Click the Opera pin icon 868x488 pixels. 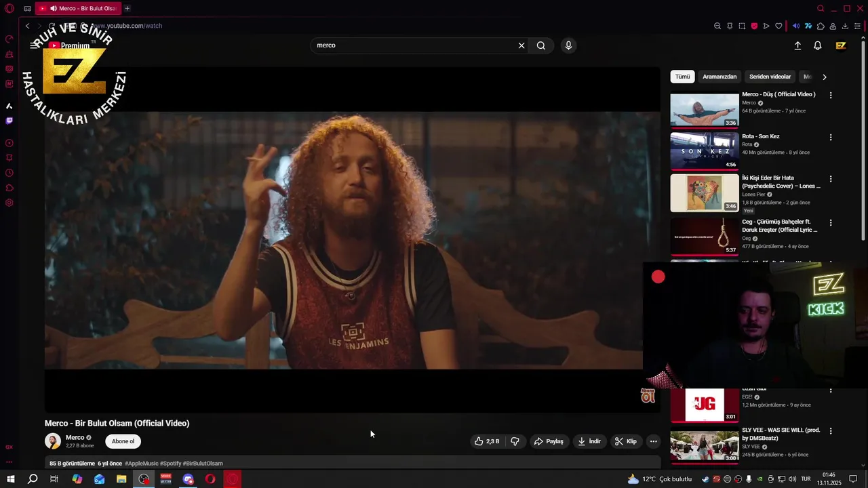point(730,26)
